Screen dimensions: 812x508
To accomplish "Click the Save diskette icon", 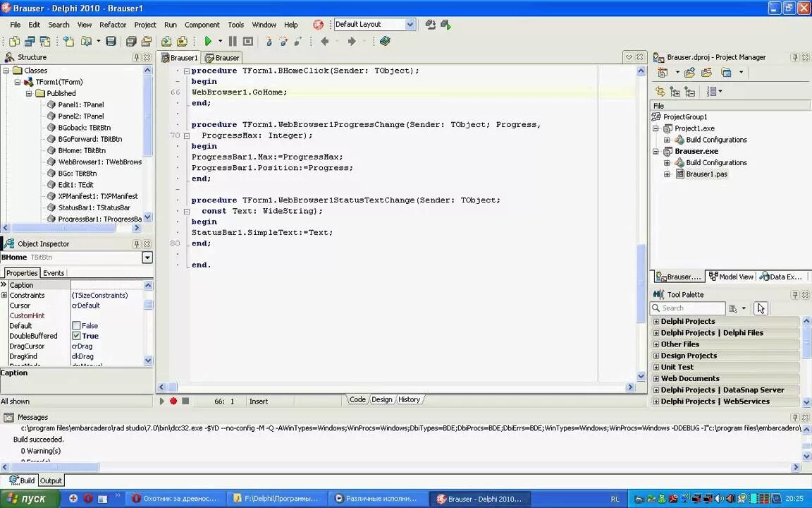I will (x=111, y=42).
